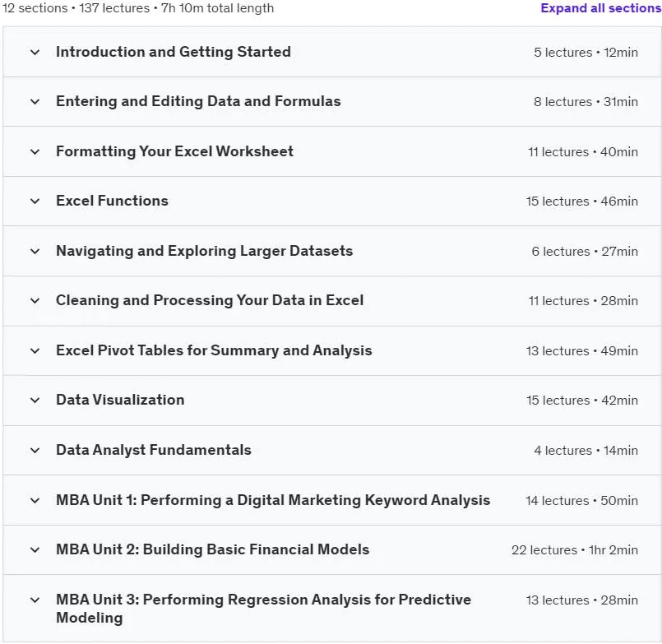Open the Excel Functions section title
662x644 pixels.
[x=112, y=201]
